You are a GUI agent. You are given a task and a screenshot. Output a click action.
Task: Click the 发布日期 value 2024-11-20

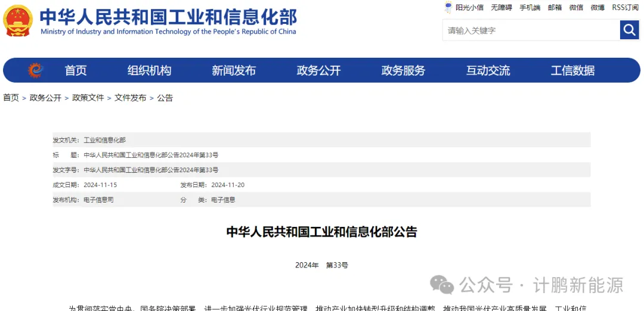(228, 185)
